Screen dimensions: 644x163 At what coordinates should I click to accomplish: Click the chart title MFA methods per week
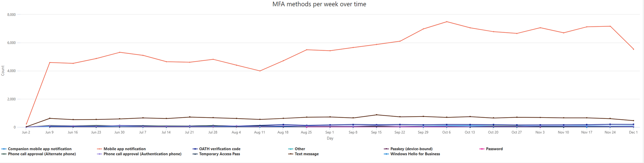pos(319,4)
